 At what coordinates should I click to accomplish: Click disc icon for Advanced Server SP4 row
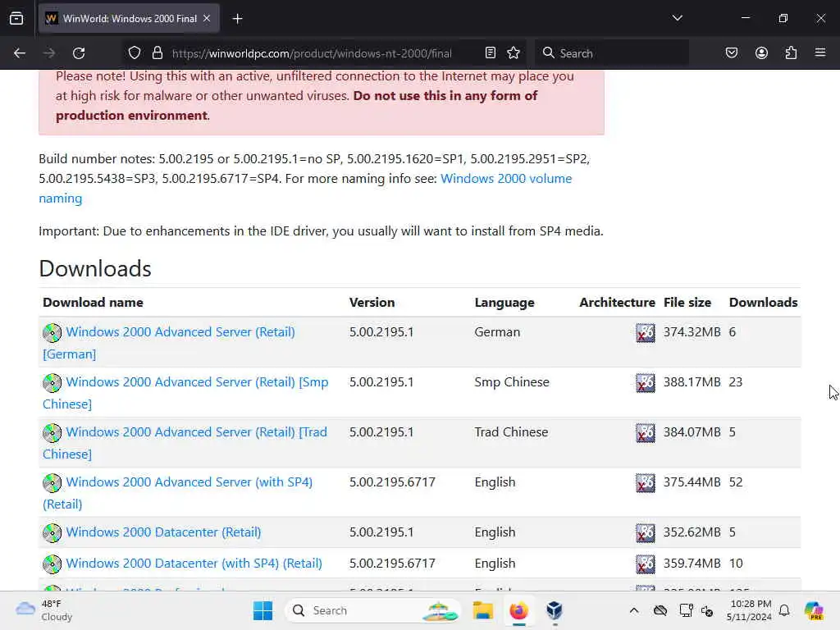52,482
